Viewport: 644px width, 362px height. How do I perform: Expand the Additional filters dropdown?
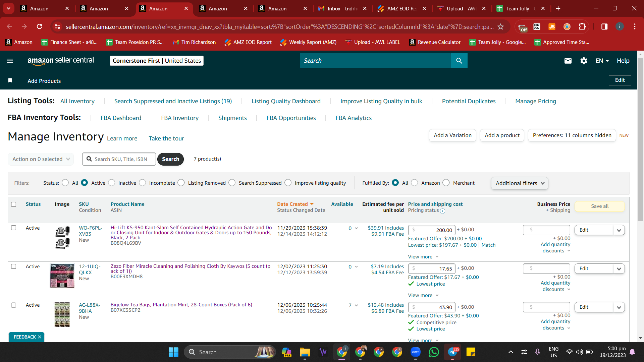point(520,183)
